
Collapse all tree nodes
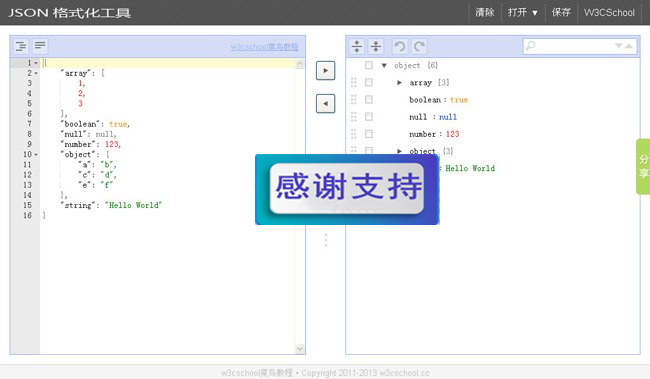(376, 46)
